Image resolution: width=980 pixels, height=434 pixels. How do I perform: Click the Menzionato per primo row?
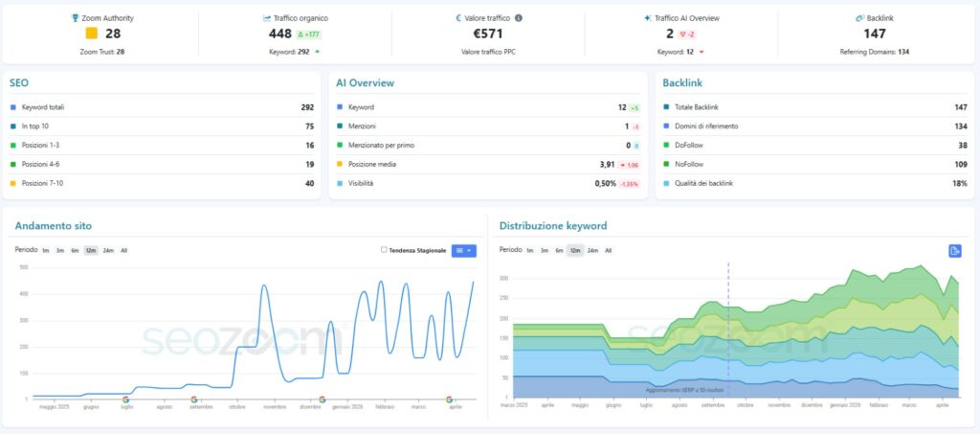coord(488,145)
